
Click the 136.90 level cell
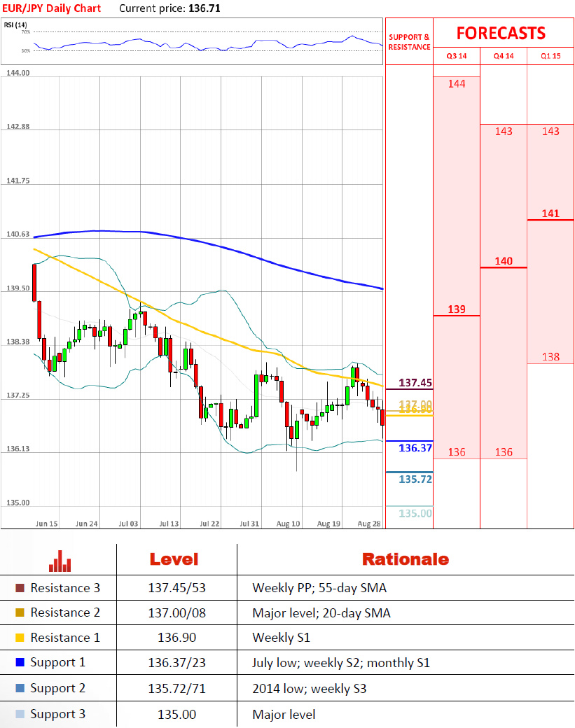(177, 638)
